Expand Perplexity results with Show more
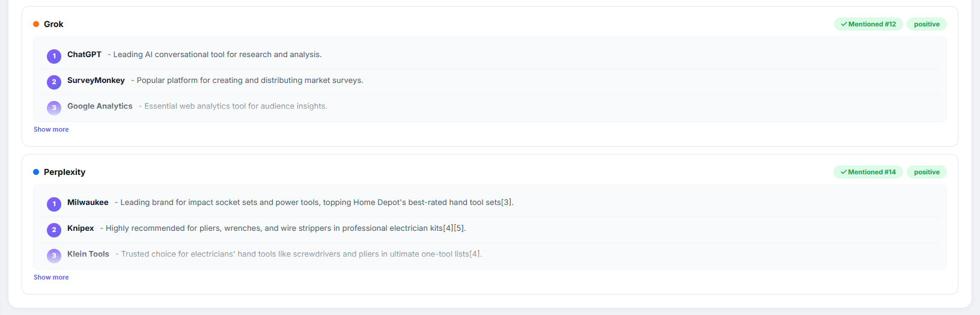Screen dimensions: 980x315 [x=51, y=277]
